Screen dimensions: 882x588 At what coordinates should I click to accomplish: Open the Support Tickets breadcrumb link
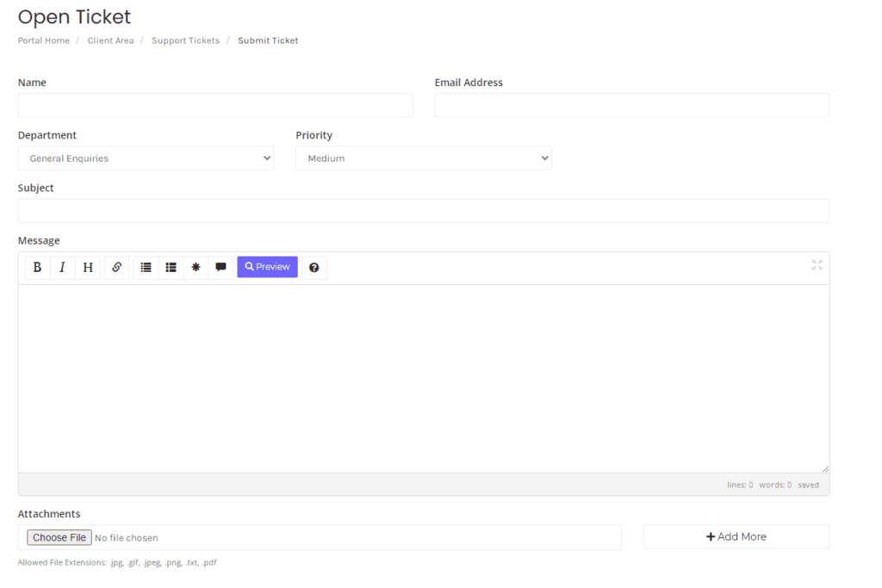[185, 40]
